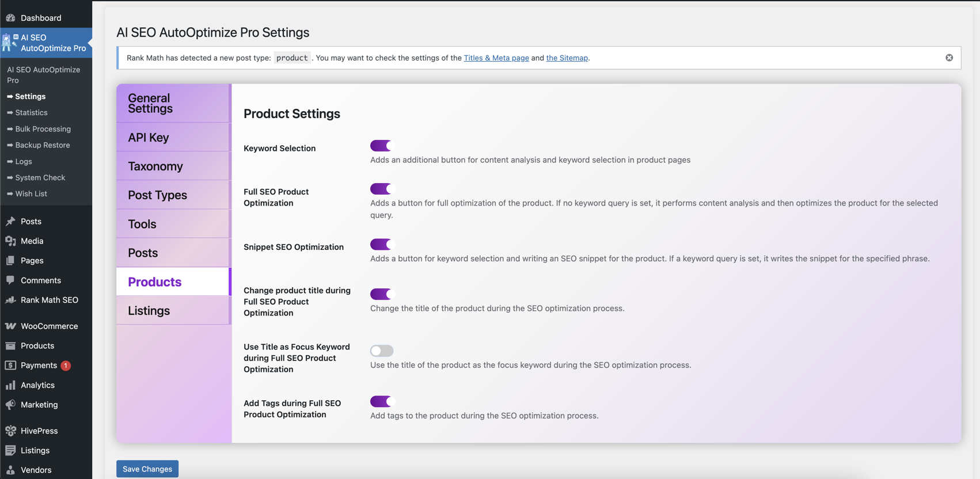Open the Wish List submenu item

(x=31, y=193)
